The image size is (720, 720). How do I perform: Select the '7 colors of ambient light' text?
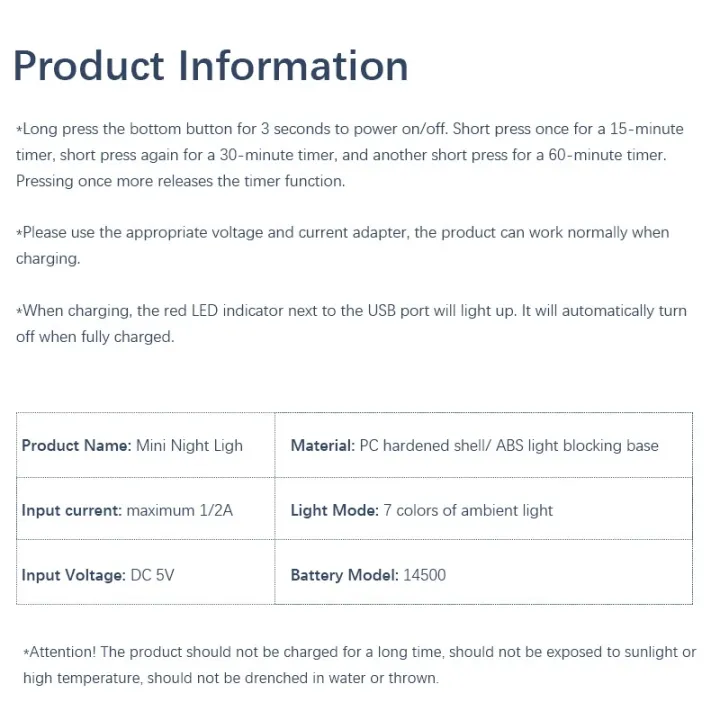[x=468, y=510]
